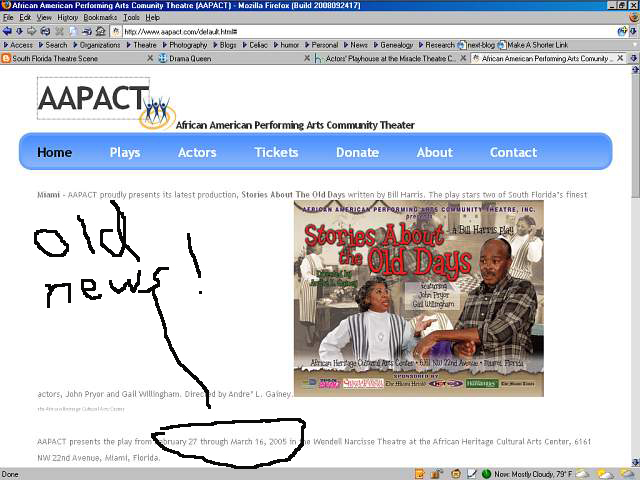
Task: Open the Tickets page
Action: 276,152
